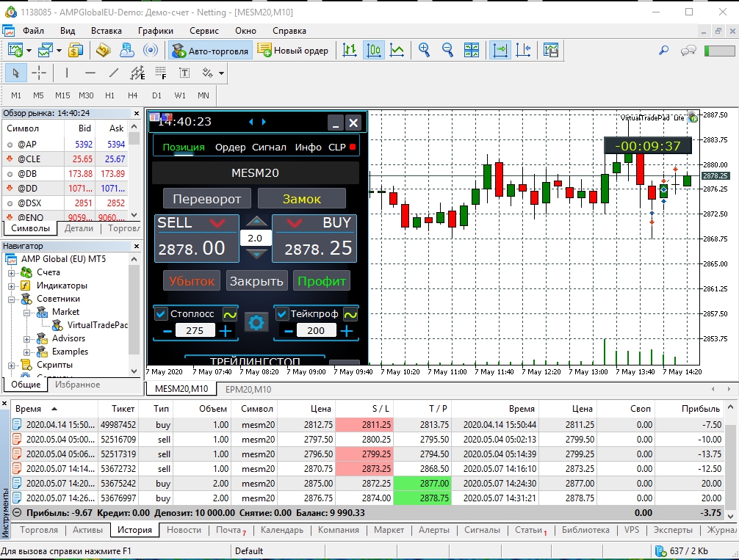Click the line chart type icon
This screenshot has width=739, height=560.
397,50
